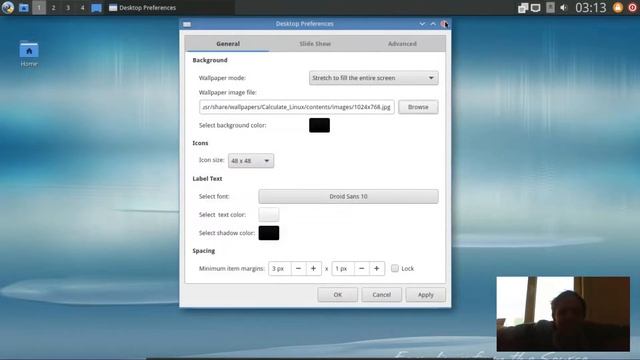This screenshot has width=640, height=360.
Task: Click the network monitor tray icon
Action: tap(536, 8)
